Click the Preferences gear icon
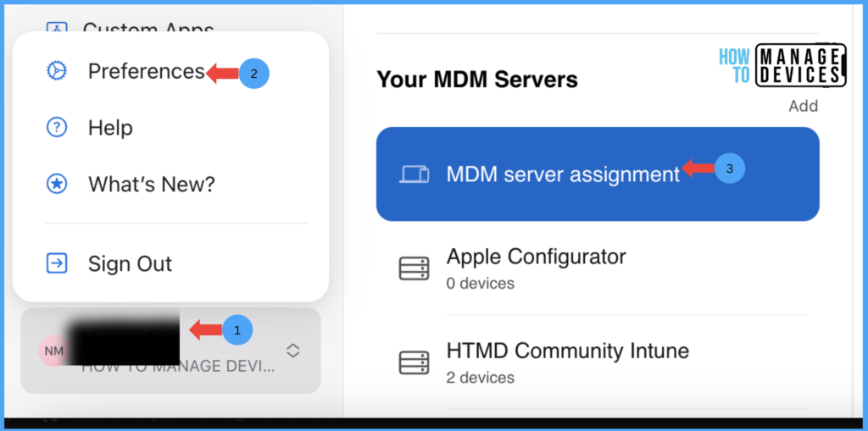Viewport: 868px width, 431px height. pyautogui.click(x=57, y=71)
